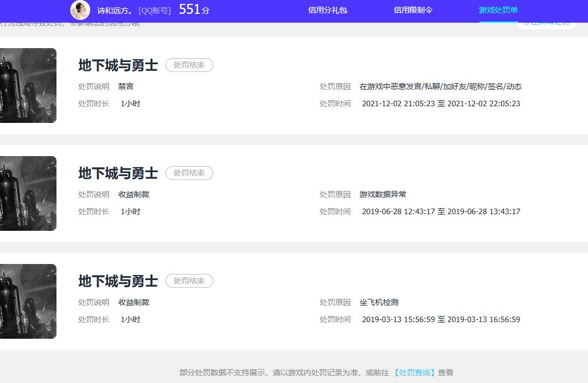The image size is (588, 383).
Task: Click the 551分 credit score
Action: [x=194, y=10]
